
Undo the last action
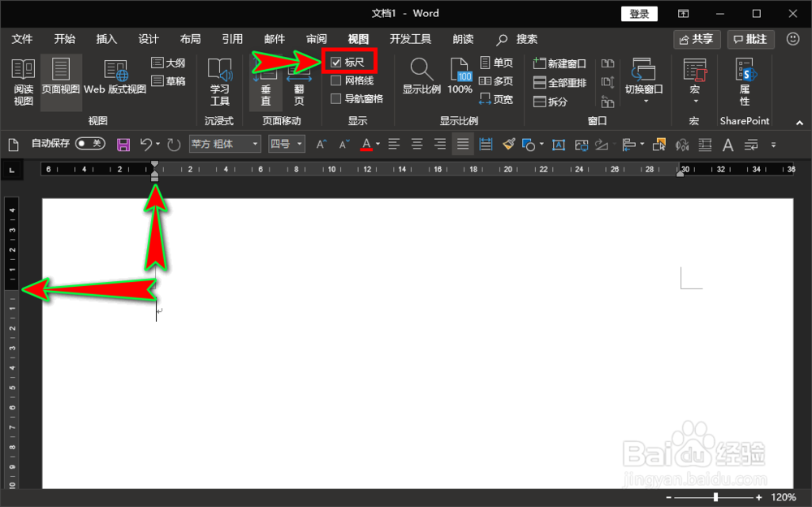(x=146, y=145)
